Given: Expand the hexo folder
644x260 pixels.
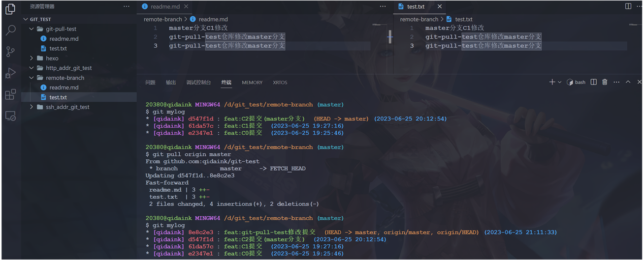Looking at the screenshot, I should [x=52, y=58].
